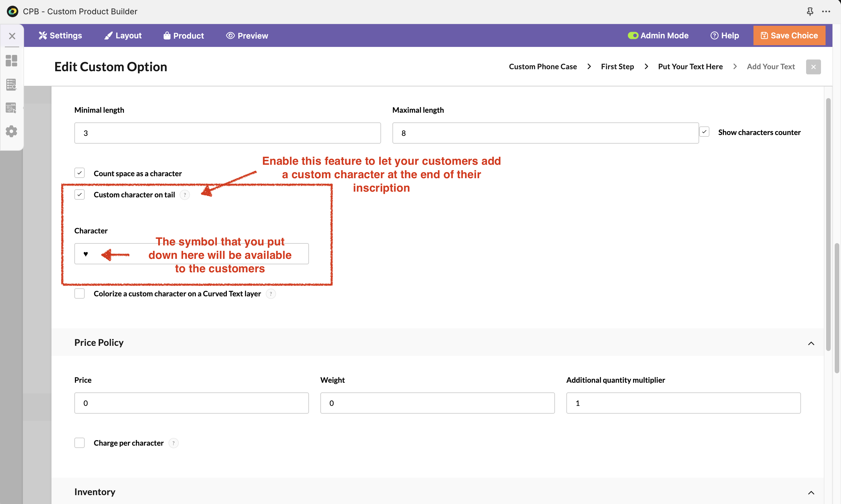Click the dashboard grid icon in sidebar
This screenshot has height=504, width=841.
(x=11, y=61)
